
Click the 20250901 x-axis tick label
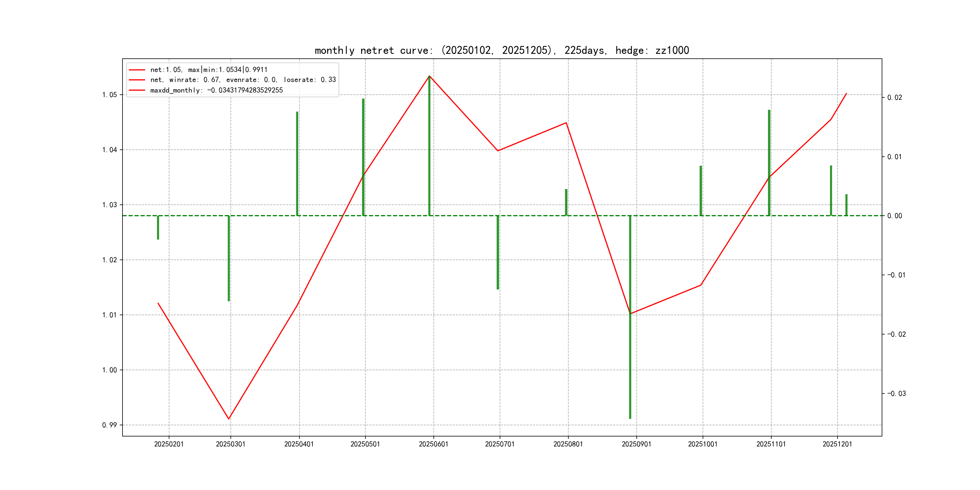[636, 444]
